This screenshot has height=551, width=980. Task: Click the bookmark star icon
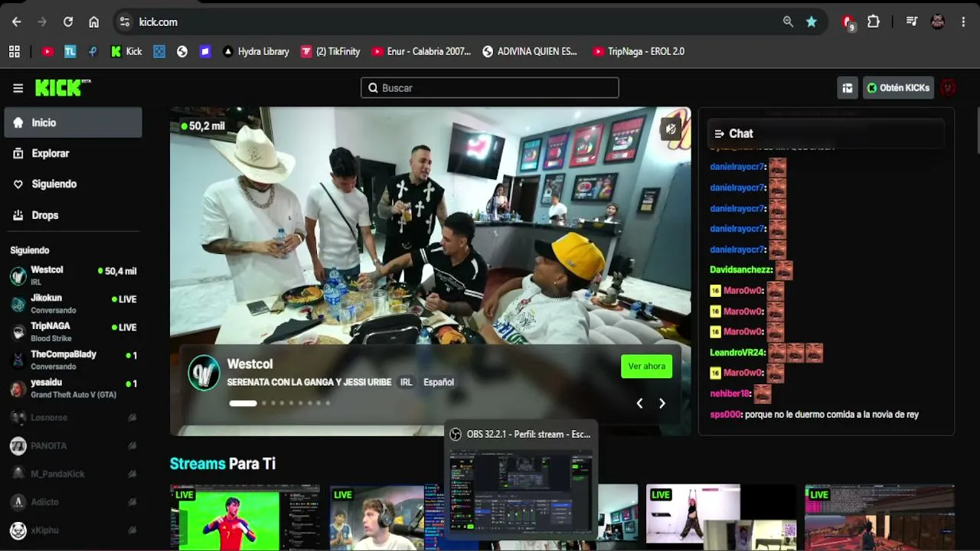[x=812, y=22]
